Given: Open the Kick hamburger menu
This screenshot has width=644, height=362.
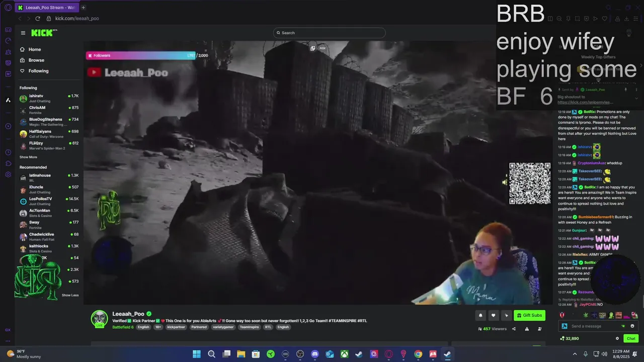Looking at the screenshot, I should (23, 33).
